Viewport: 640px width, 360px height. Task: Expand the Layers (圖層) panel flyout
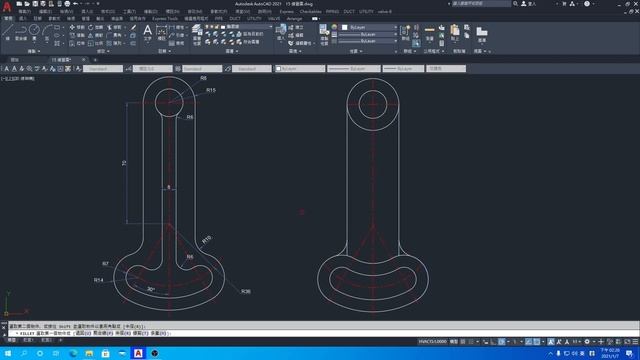pos(231,51)
